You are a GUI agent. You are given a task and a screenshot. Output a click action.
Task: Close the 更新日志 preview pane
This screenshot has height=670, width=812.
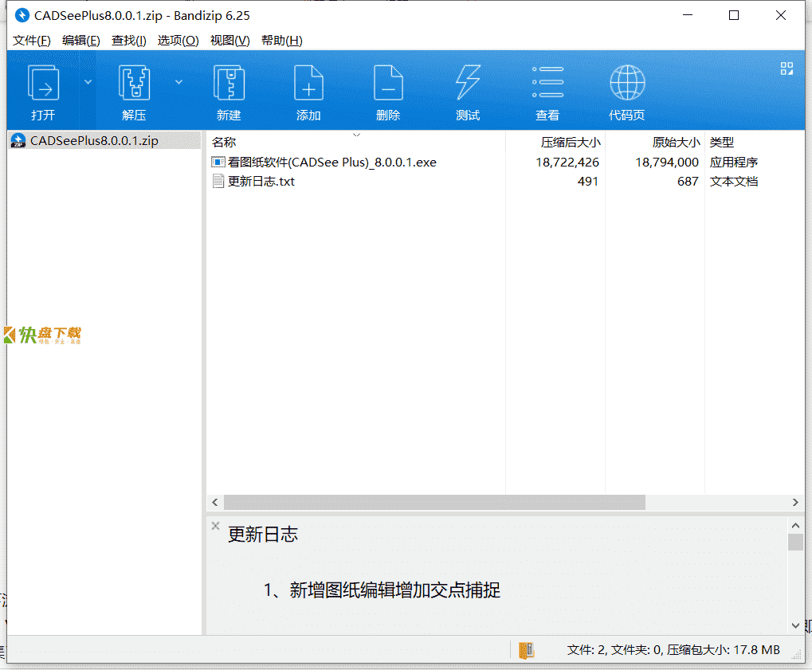[x=216, y=526]
